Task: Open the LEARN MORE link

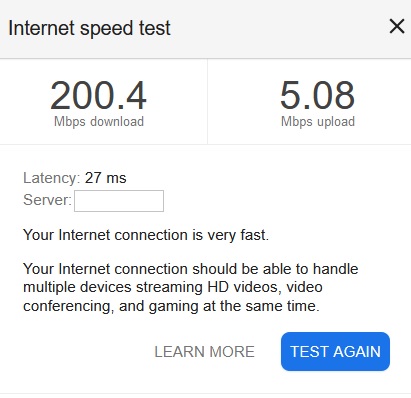Action: point(204,352)
